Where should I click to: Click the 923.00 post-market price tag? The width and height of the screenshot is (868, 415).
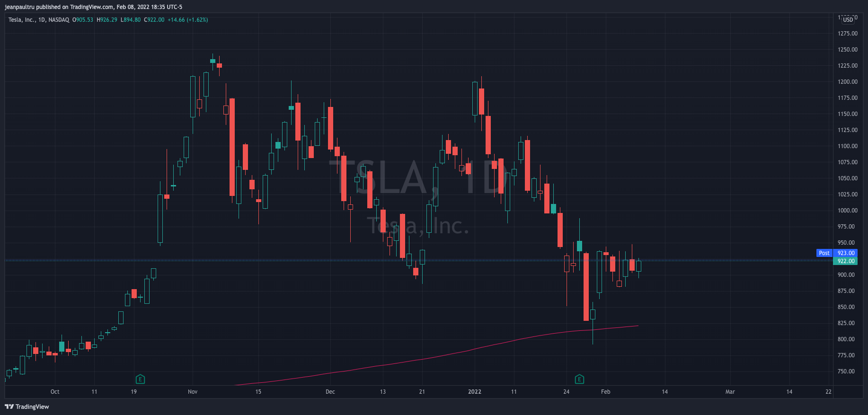(845, 253)
